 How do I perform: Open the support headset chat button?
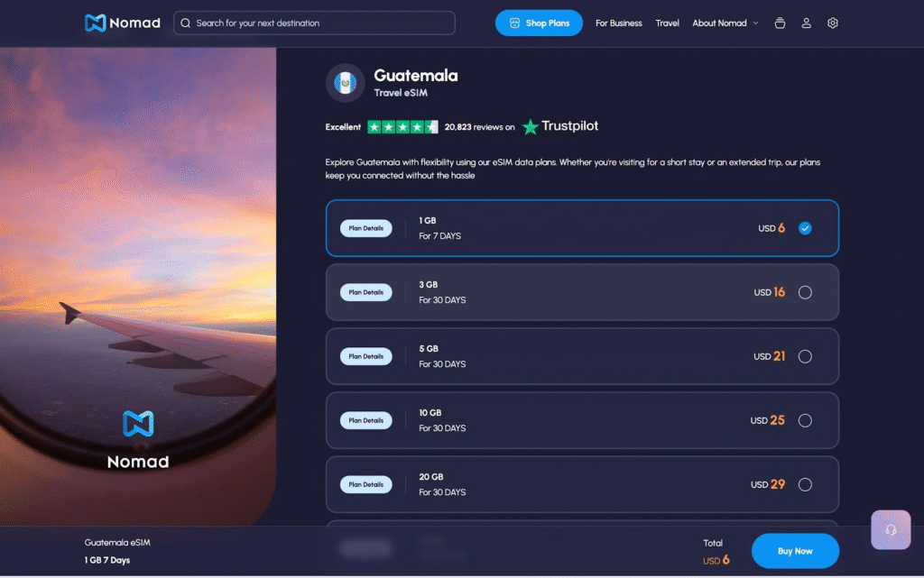coord(891,529)
